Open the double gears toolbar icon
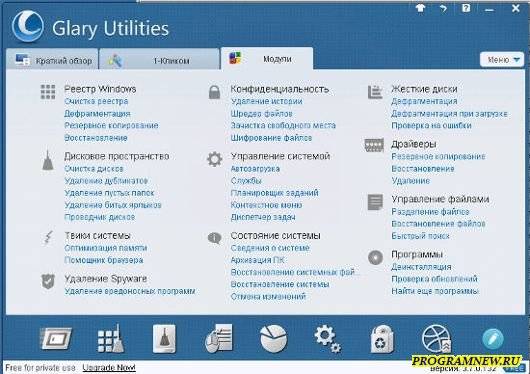530x374 pixels. 328,339
